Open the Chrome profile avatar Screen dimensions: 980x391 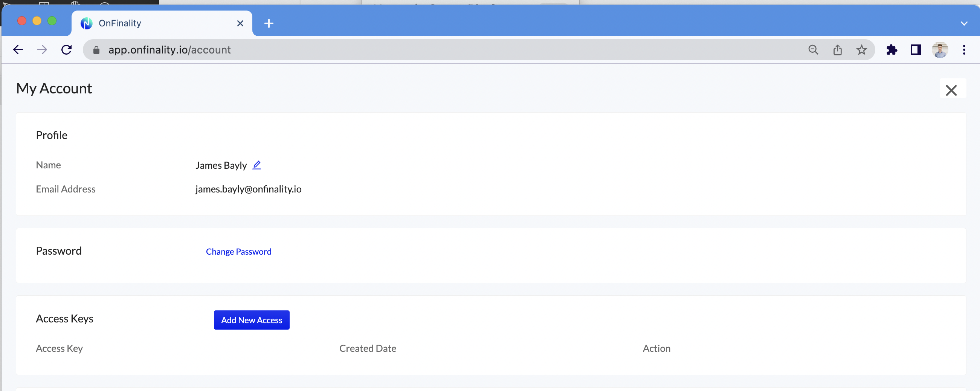[940, 50]
